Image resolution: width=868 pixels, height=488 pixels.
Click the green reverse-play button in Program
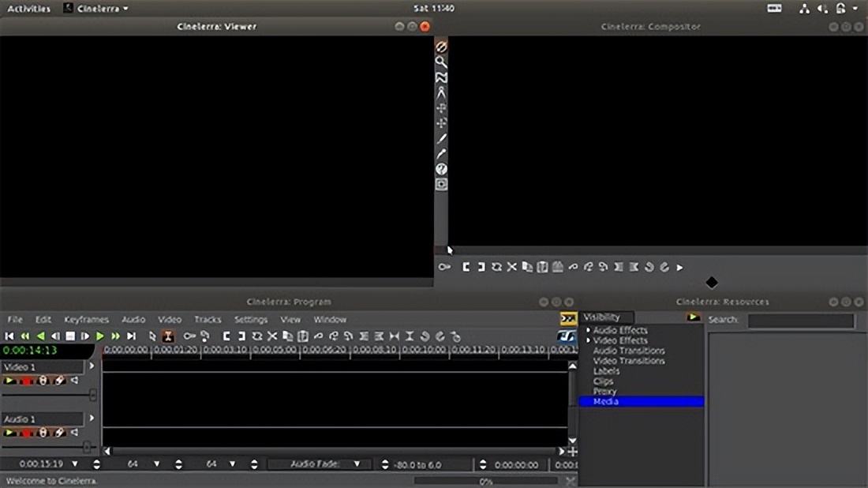(40, 336)
